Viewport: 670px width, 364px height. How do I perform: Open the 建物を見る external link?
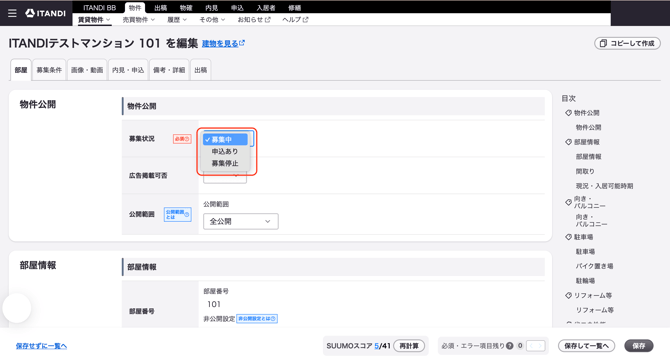pyautogui.click(x=223, y=44)
